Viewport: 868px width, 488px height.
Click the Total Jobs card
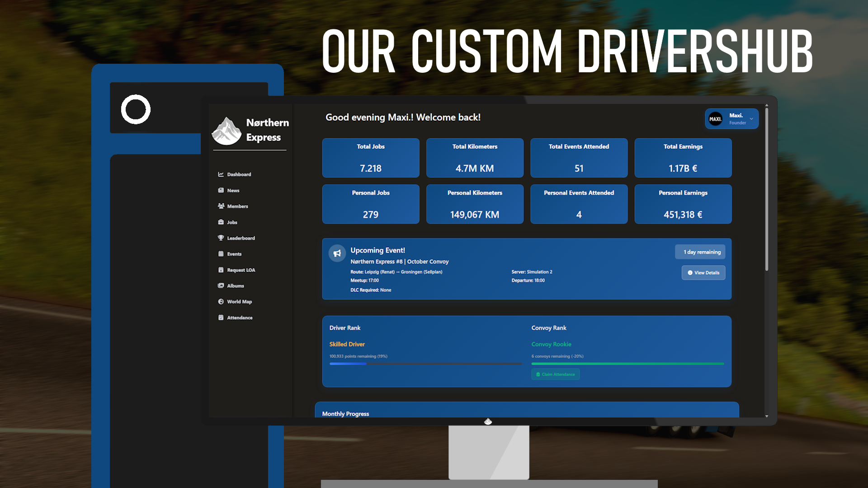(371, 158)
